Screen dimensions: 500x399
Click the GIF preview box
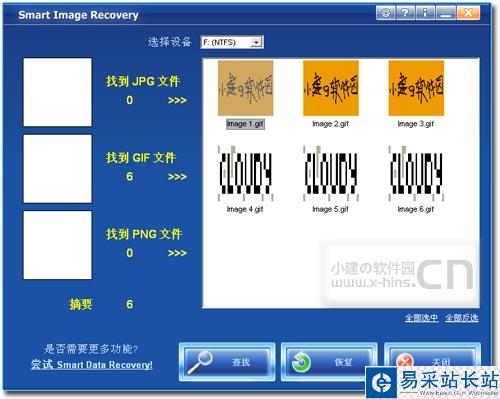[57, 169]
